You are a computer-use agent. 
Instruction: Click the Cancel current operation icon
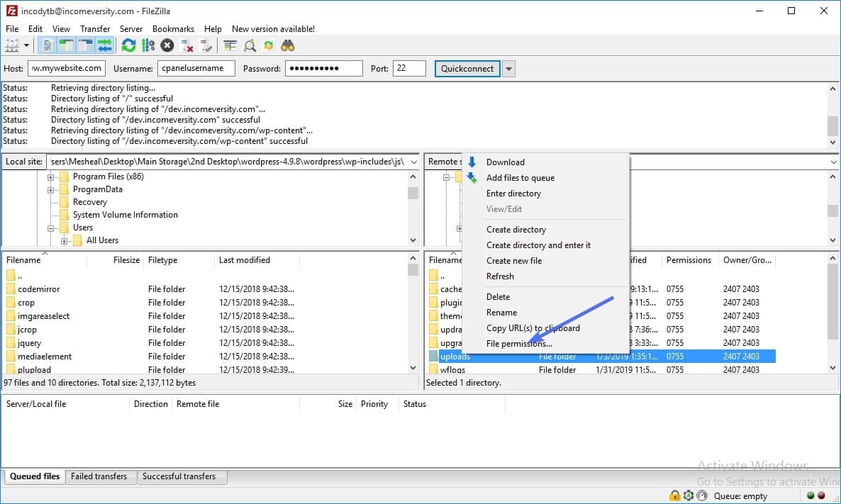coord(167,45)
